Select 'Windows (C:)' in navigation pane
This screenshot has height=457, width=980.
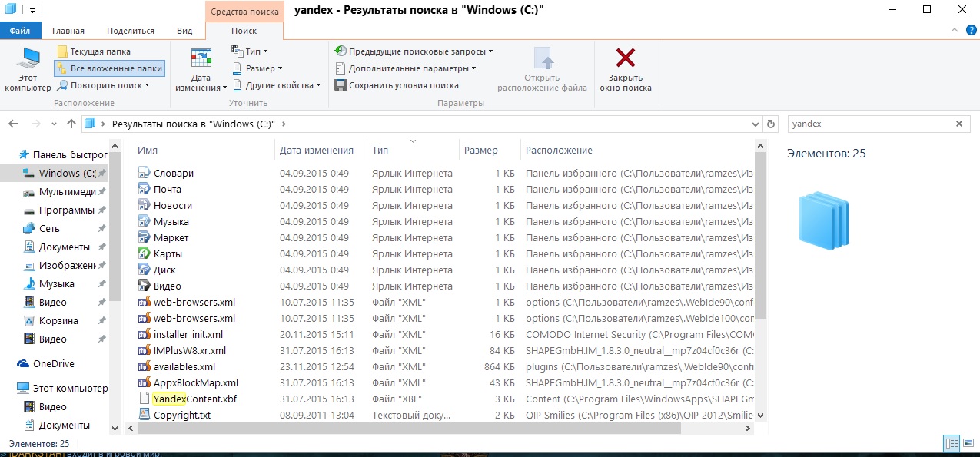click(x=55, y=173)
